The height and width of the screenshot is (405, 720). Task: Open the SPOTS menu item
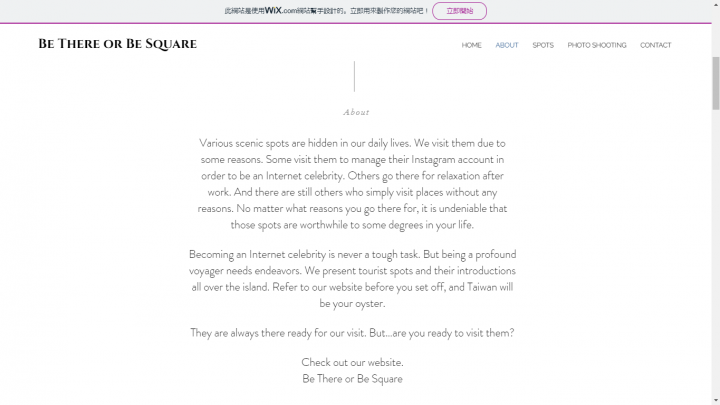[543, 45]
